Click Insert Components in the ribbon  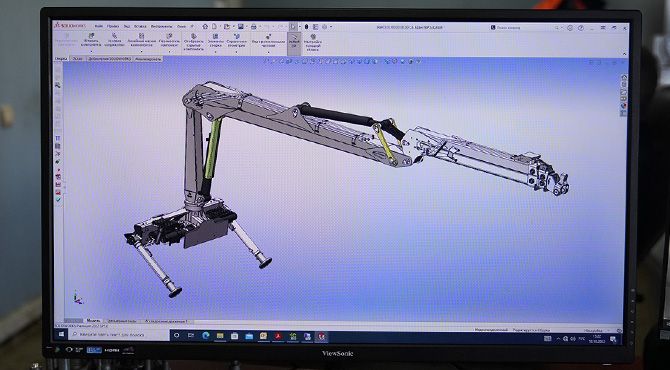91,41
